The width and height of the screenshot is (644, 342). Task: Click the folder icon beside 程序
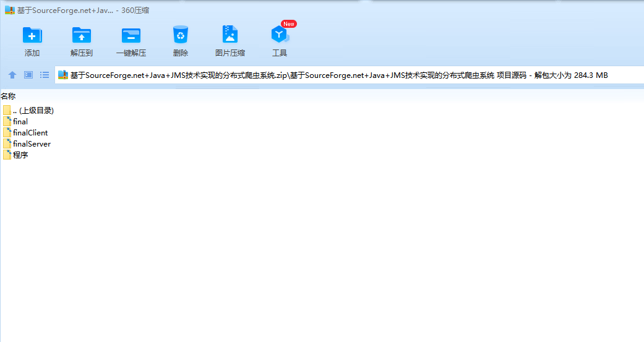[x=7, y=155]
